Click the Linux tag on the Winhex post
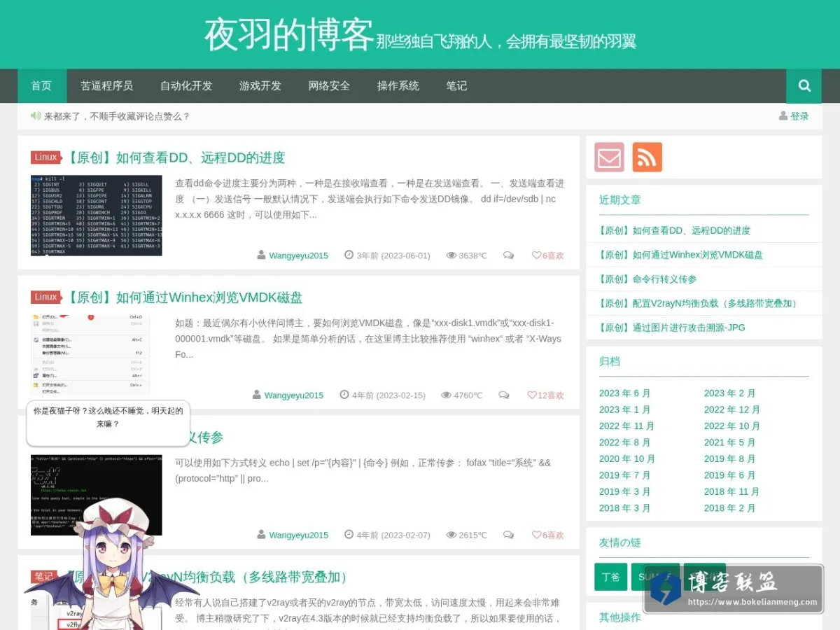The width and height of the screenshot is (840, 630). tap(46, 297)
